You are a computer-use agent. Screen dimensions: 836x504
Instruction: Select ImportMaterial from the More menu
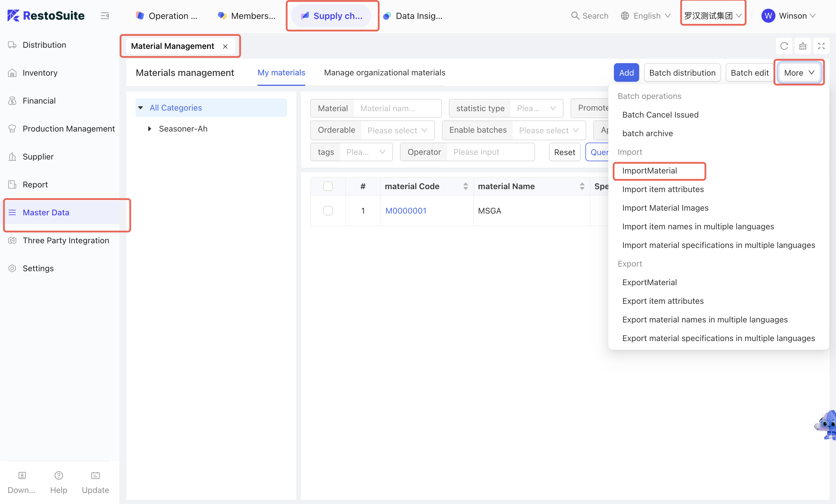click(x=649, y=171)
